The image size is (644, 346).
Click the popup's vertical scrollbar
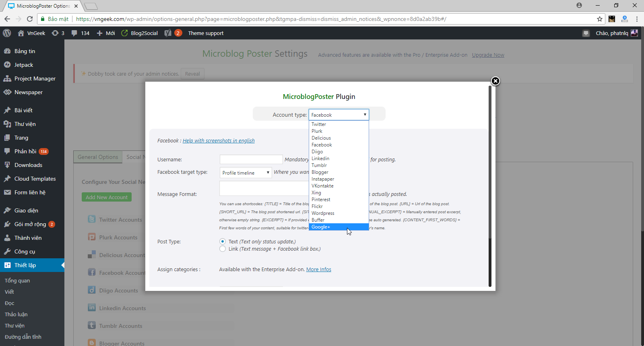tap(490, 186)
